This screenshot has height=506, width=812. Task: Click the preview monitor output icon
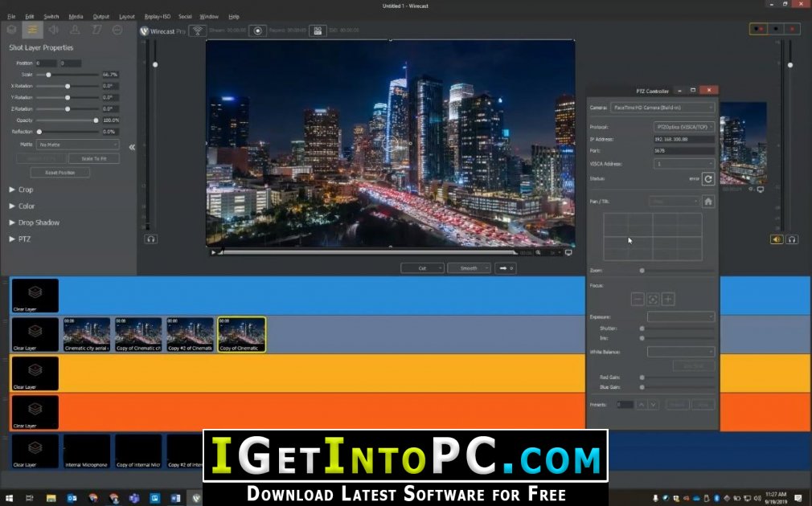pos(568,252)
